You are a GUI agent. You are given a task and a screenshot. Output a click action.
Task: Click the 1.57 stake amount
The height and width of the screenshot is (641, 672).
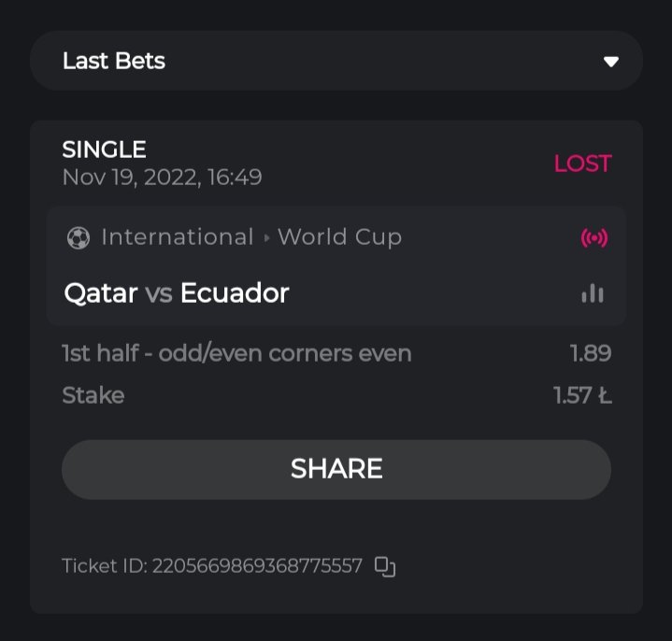click(x=581, y=395)
